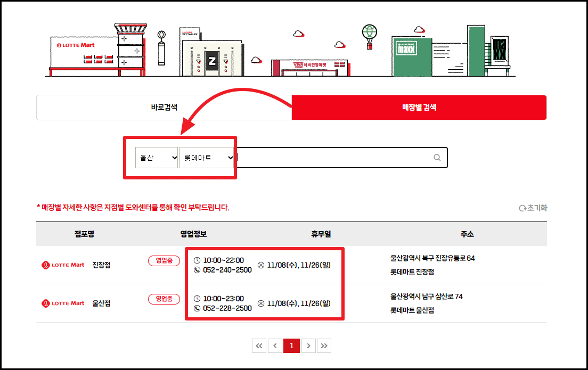
Task: Click the 영업중 badge for 진장점
Action: click(x=164, y=261)
